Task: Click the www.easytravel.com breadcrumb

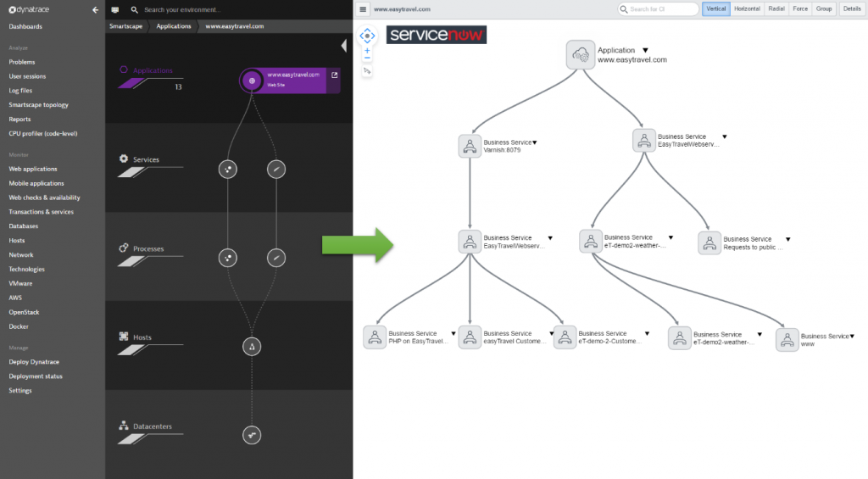Action: [234, 26]
